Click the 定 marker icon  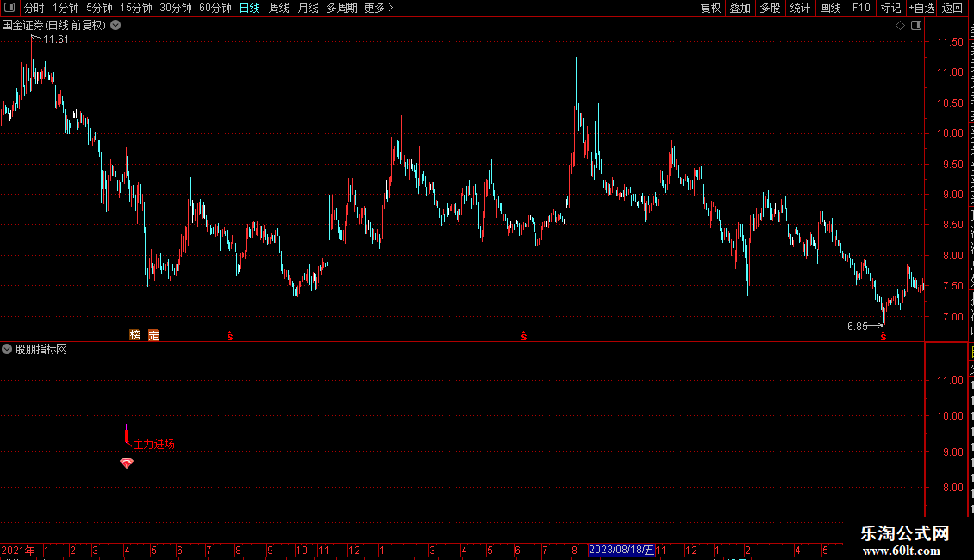(x=153, y=335)
